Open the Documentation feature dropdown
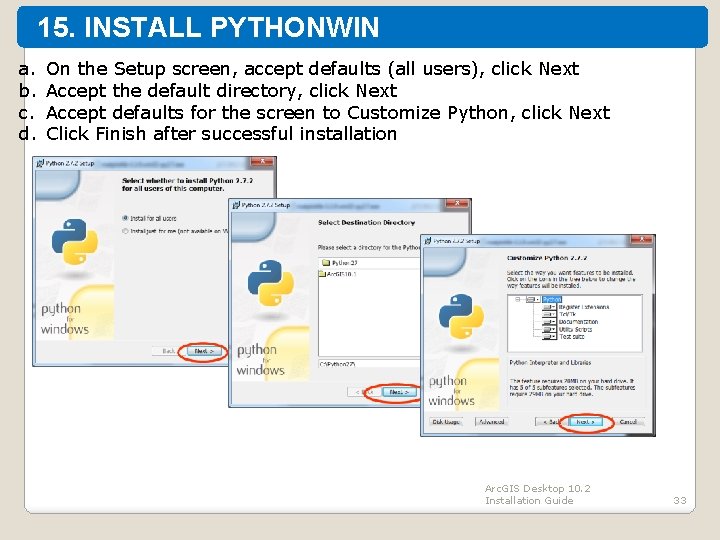720x540 pixels. tap(549, 322)
